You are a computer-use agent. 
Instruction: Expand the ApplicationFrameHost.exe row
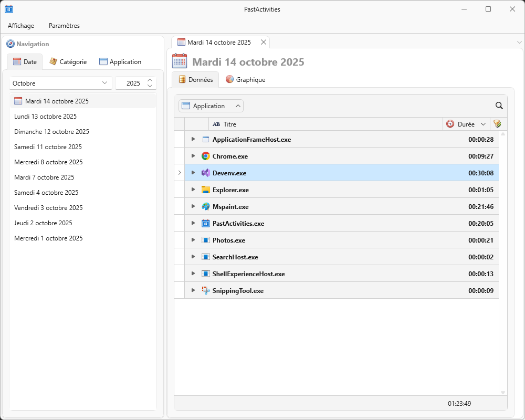point(193,139)
